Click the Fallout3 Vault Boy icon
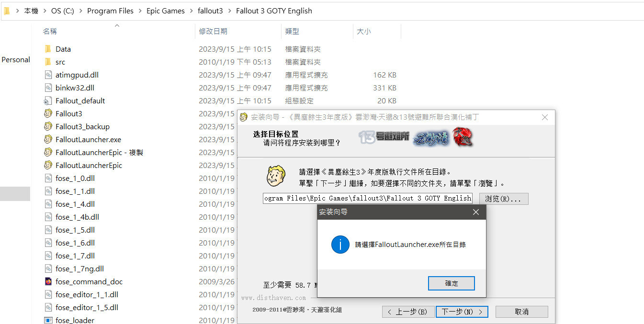This screenshot has width=644, height=324. 48,113
